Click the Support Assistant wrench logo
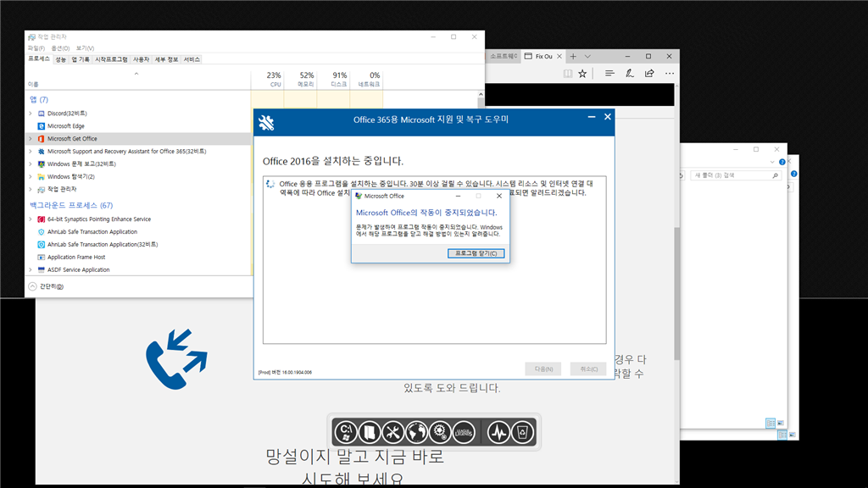Image resolution: width=868 pixels, height=488 pixels. click(x=266, y=122)
